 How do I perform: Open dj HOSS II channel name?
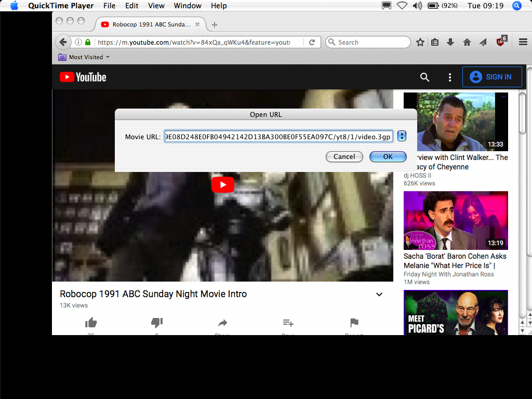[417, 176]
